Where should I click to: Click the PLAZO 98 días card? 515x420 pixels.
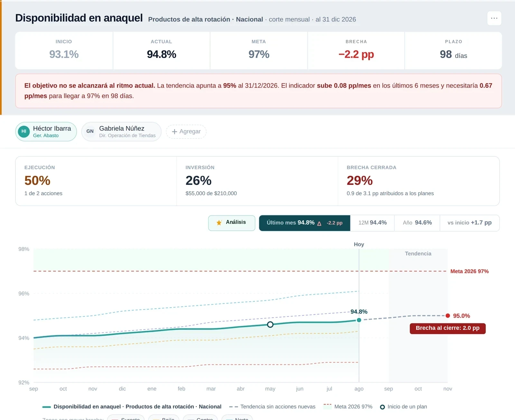point(454,51)
